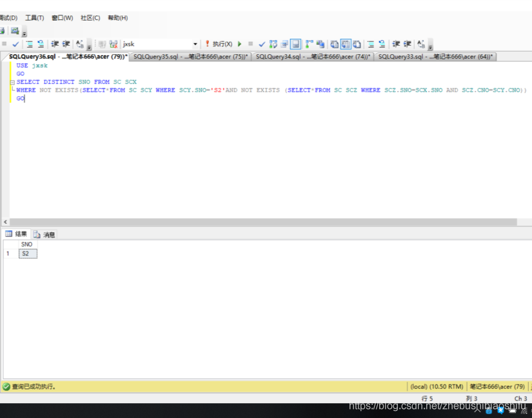Click the 行 5 line indicator
Viewport: 532px width, 418px height.
pyautogui.click(x=427, y=398)
